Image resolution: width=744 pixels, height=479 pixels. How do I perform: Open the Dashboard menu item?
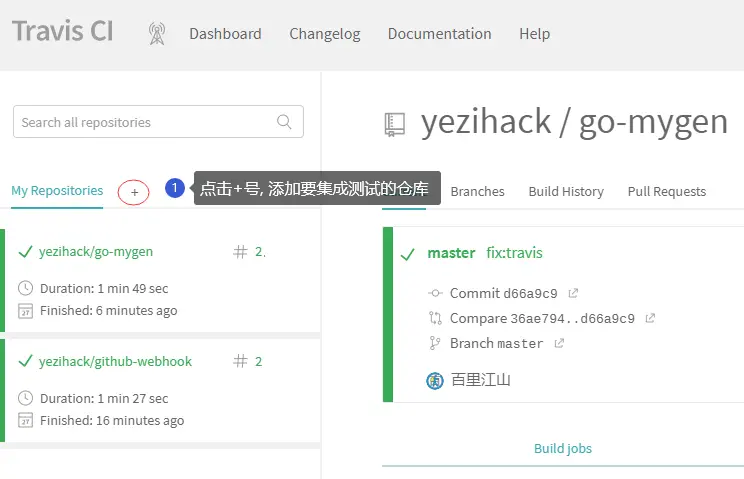(x=225, y=34)
